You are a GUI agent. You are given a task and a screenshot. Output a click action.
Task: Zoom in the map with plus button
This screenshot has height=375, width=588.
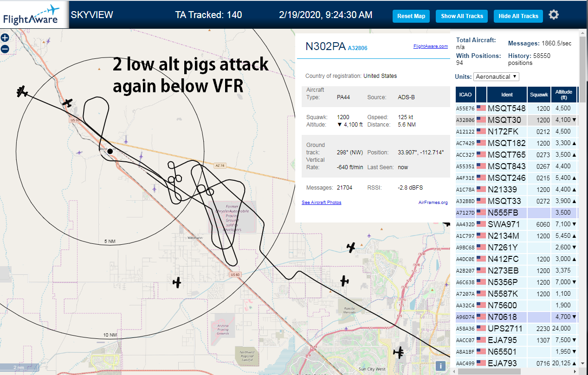[5, 38]
